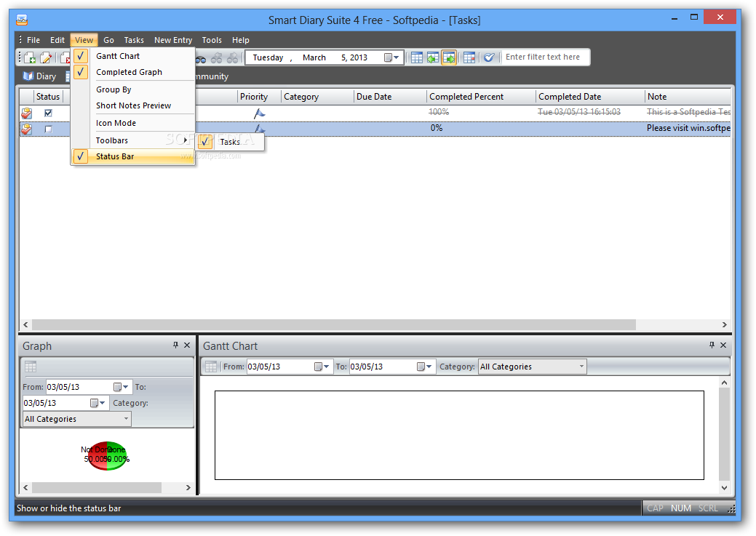Open the Edit menu

57,40
